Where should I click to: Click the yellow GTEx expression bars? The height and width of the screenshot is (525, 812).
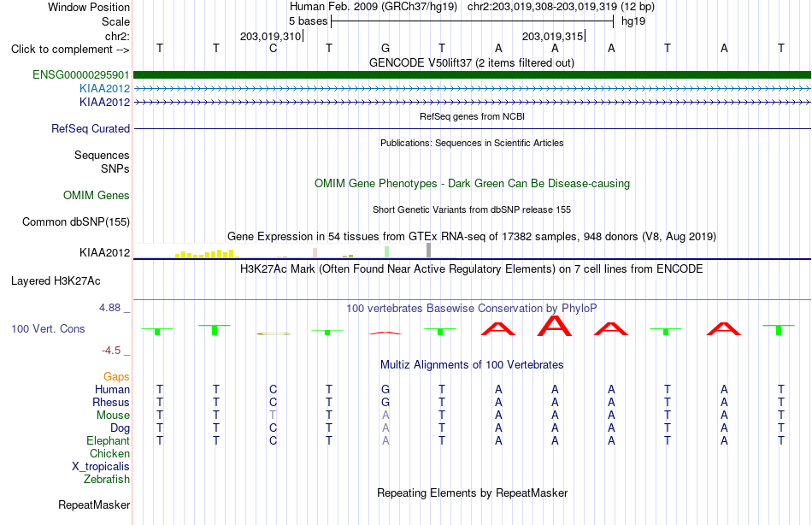click(x=206, y=253)
